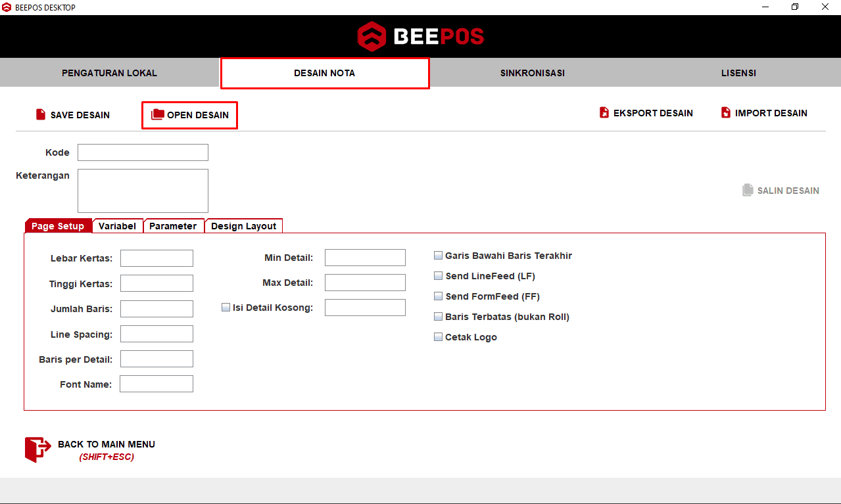Open the Parameter sub-tab

174,225
